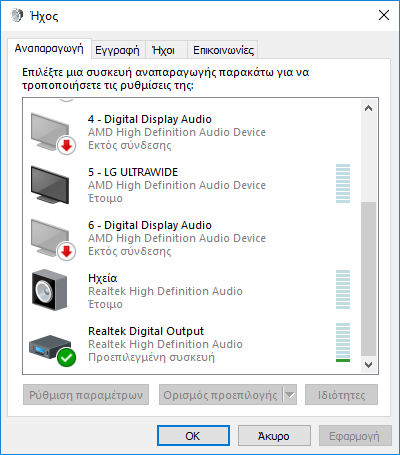This screenshot has width=400, height=455.
Task: Select the 'Realtek Digital Output' device name
Action: point(146,331)
